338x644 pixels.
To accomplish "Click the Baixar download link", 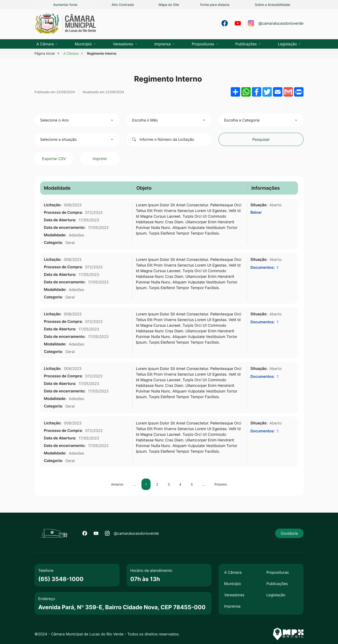I will pyautogui.click(x=256, y=212).
